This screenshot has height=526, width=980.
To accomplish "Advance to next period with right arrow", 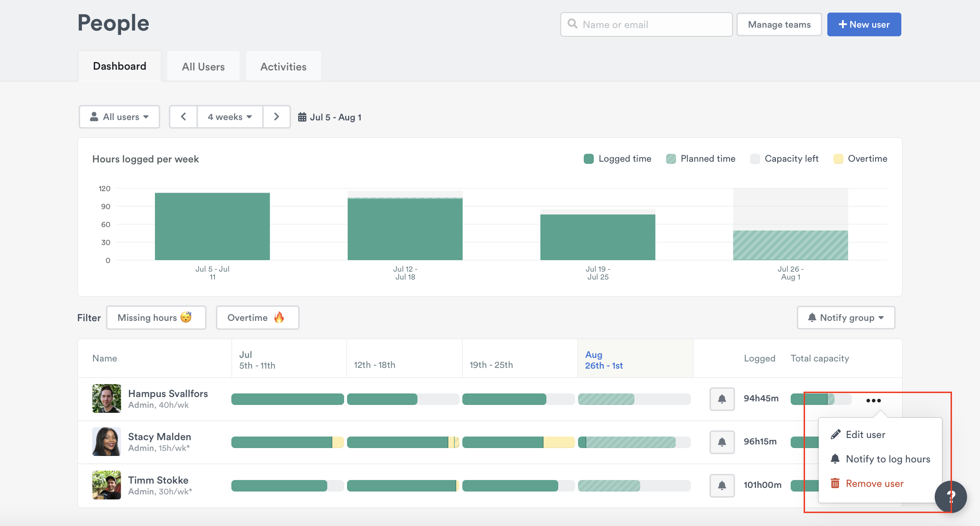I will coord(277,116).
